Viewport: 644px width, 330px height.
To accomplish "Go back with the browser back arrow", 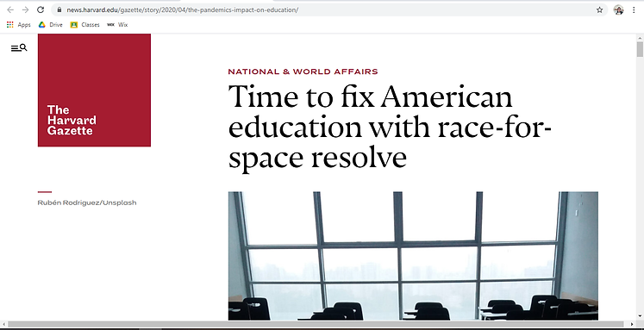I will (x=10, y=9).
